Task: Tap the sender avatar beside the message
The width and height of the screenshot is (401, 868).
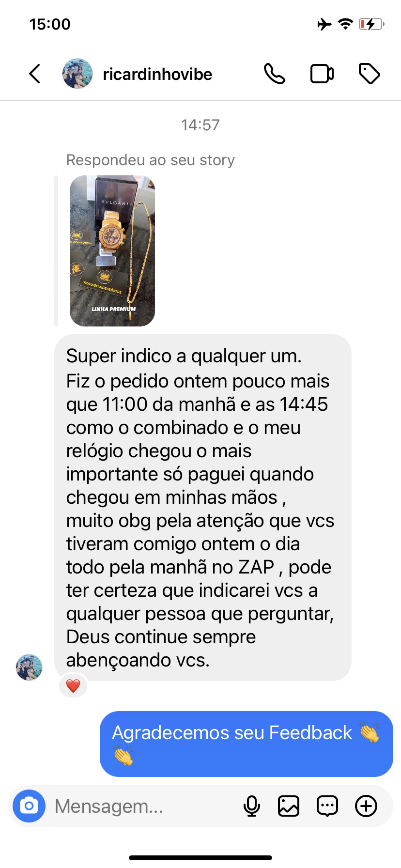Action: (29, 667)
